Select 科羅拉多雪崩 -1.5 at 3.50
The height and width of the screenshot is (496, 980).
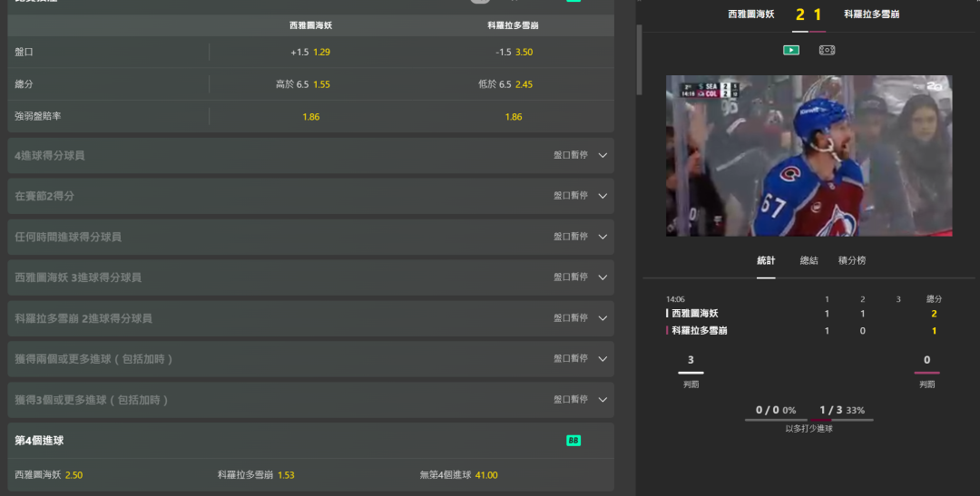514,53
